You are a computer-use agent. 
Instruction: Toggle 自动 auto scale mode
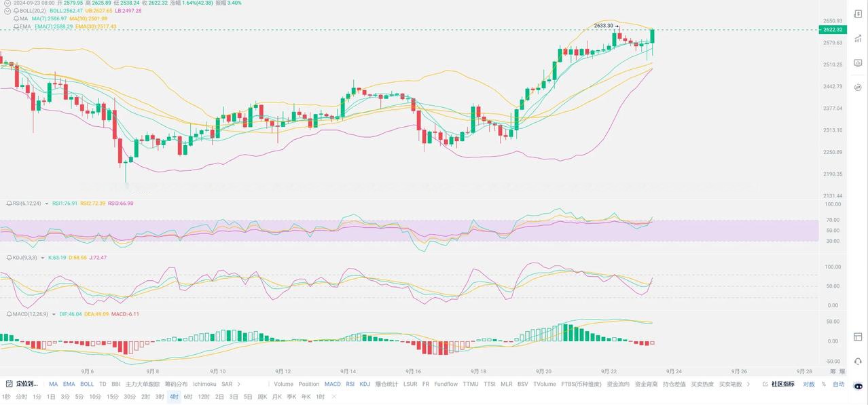click(x=839, y=384)
